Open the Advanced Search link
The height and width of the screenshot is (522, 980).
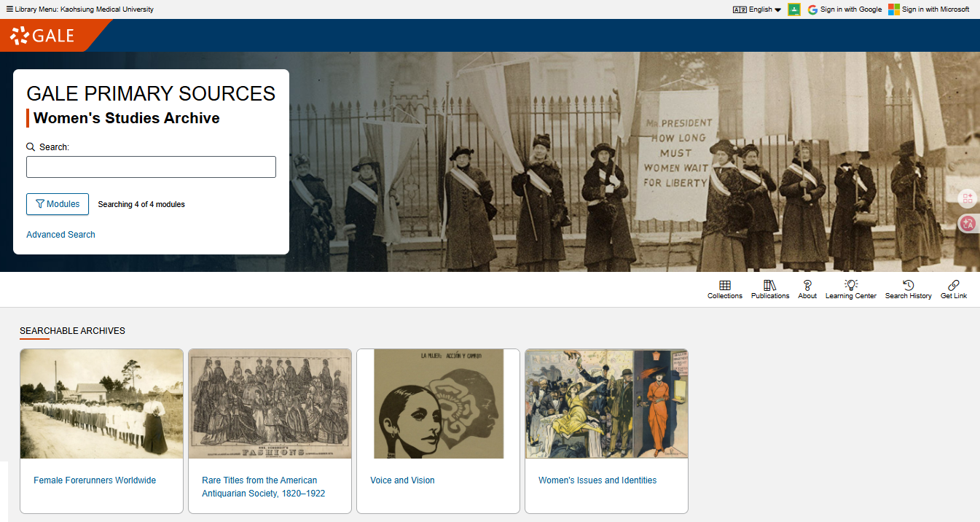[60, 235]
